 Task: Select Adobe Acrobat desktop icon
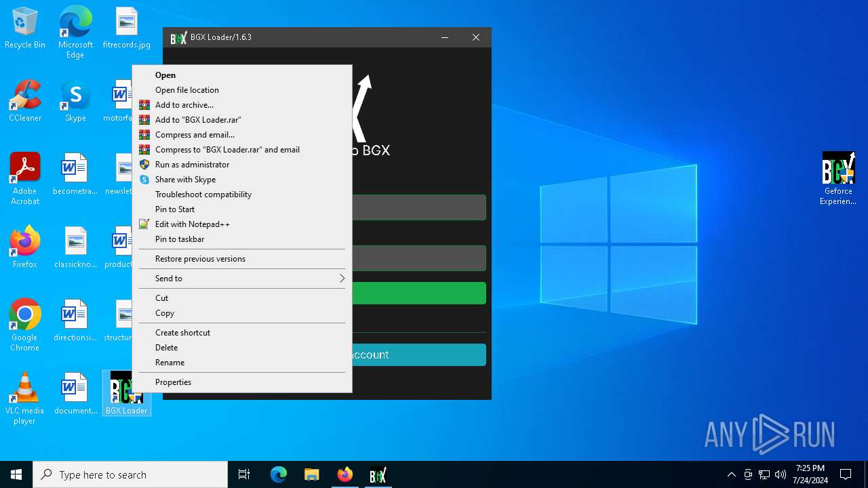point(25,179)
